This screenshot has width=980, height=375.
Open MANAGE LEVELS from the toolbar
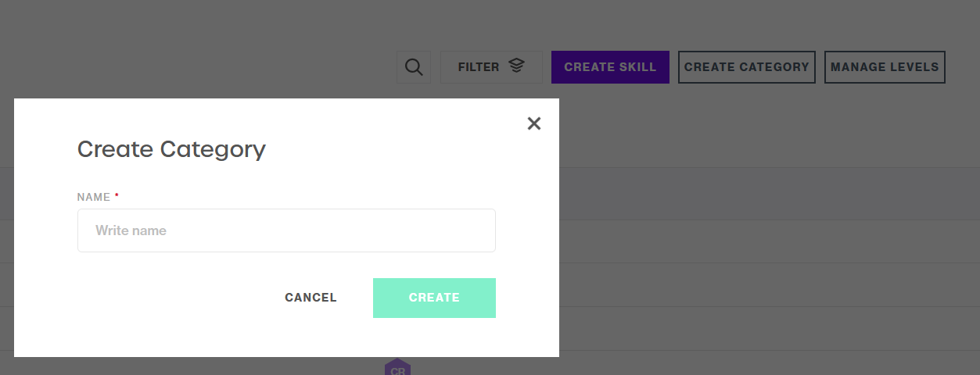[x=885, y=67]
